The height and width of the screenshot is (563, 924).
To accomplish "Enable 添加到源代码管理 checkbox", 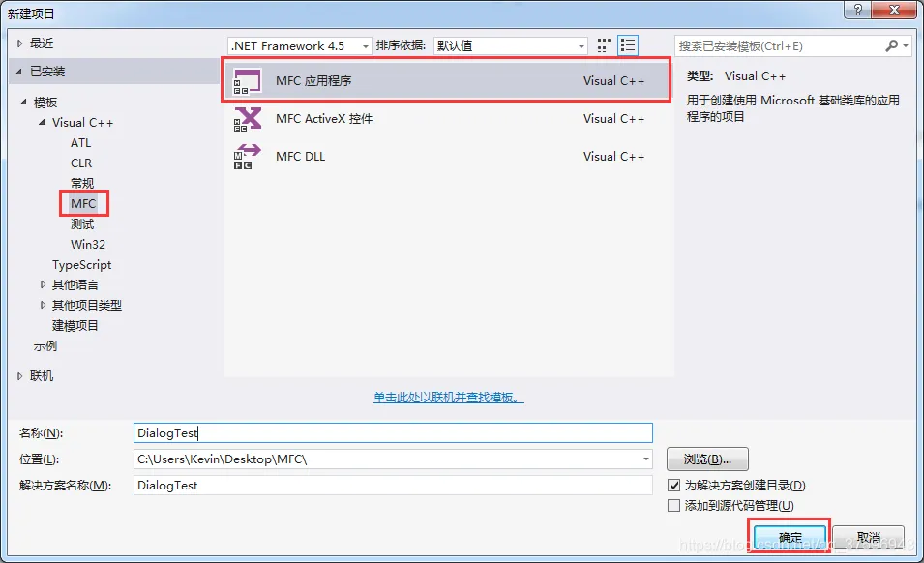I will 674,505.
